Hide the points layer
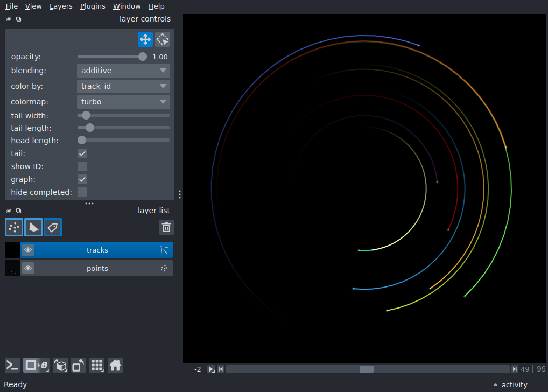This screenshot has height=392, width=548. (28, 268)
